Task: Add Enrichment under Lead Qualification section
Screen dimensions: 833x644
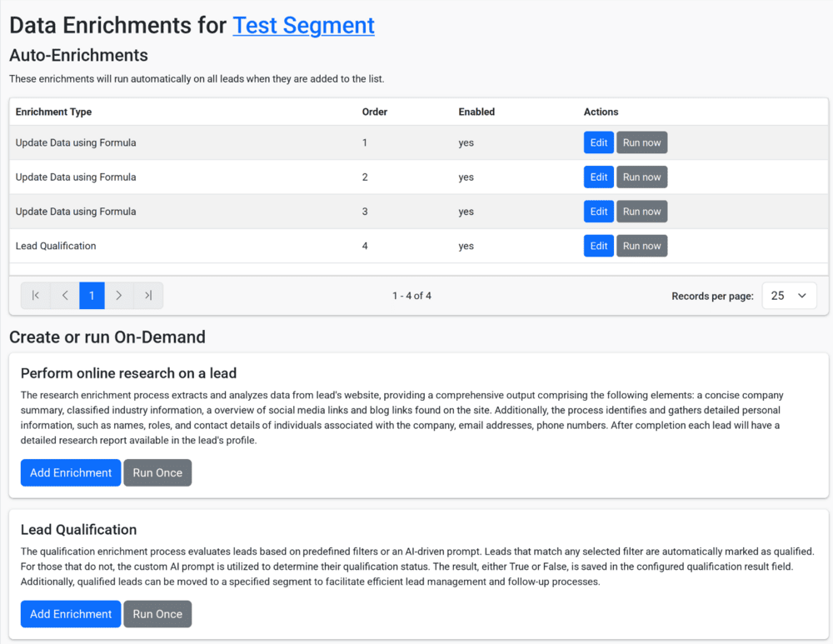Action: pos(70,614)
